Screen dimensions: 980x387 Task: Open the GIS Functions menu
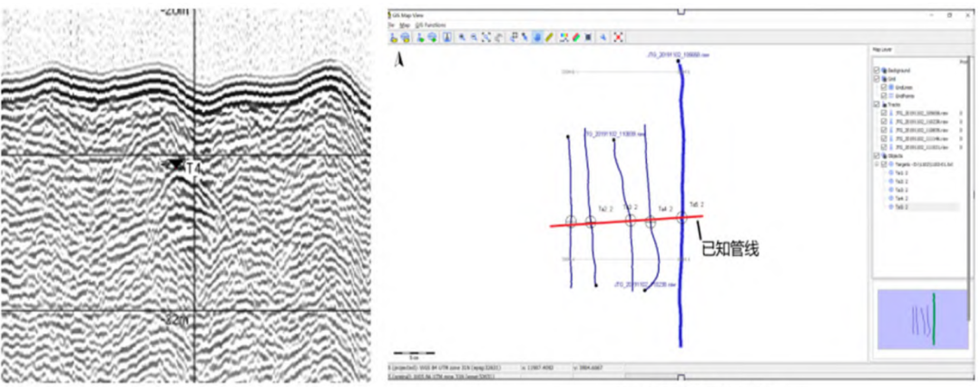(430, 25)
